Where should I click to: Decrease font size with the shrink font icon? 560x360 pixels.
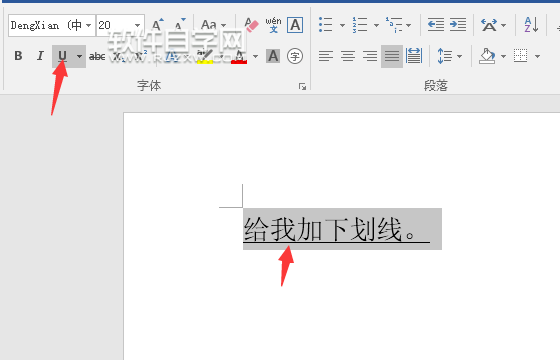180,25
